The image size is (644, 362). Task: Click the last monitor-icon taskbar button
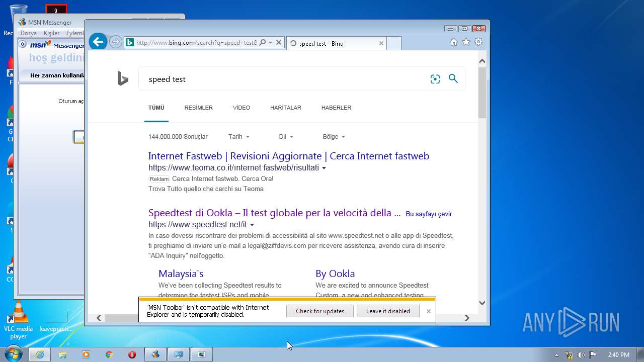click(202, 354)
